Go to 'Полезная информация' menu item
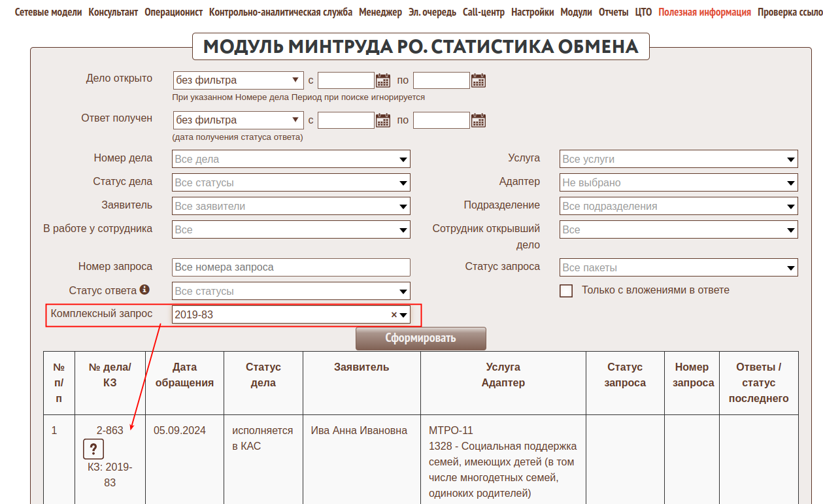Image resolution: width=823 pixels, height=504 pixels. (x=704, y=12)
